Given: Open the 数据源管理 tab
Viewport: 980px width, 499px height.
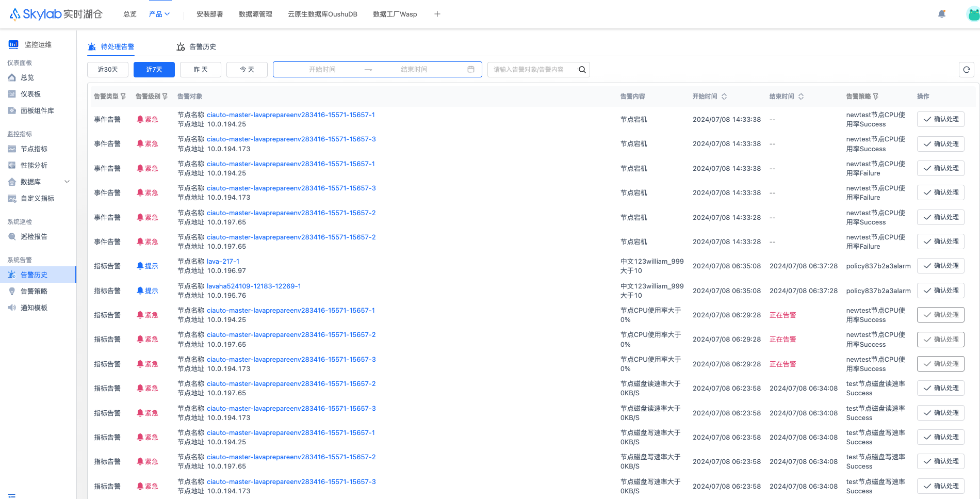Looking at the screenshot, I should point(255,14).
